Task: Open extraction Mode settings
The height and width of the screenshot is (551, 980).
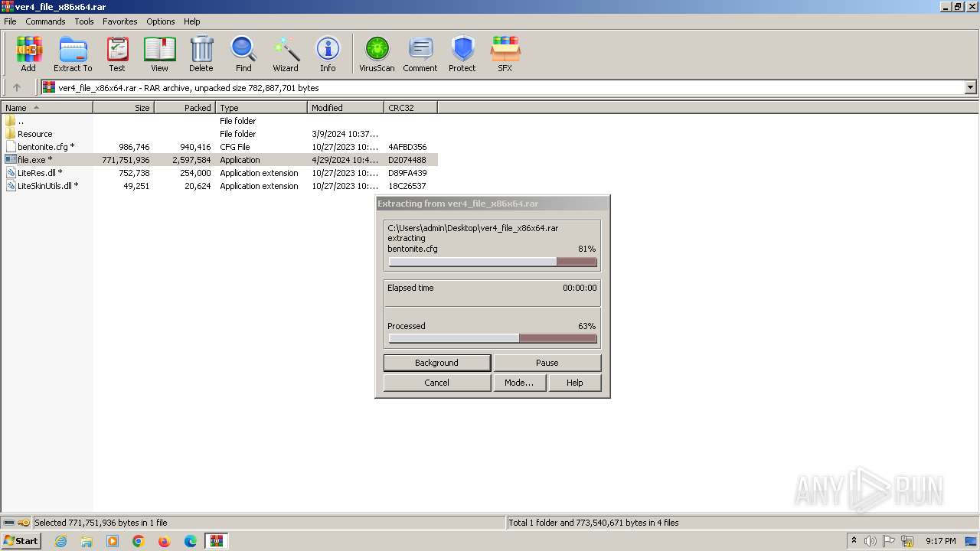Action: [x=519, y=383]
